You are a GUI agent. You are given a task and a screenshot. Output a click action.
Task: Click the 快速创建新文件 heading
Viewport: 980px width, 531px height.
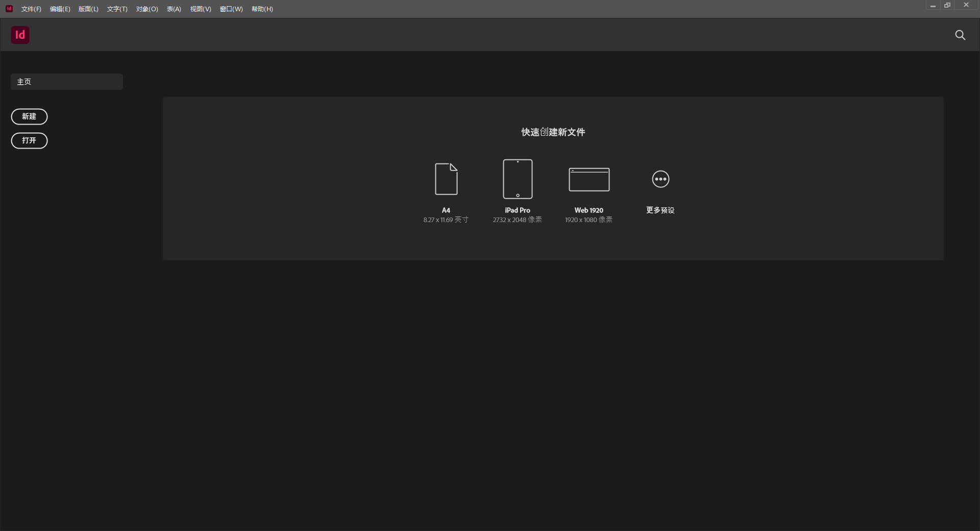coord(553,132)
